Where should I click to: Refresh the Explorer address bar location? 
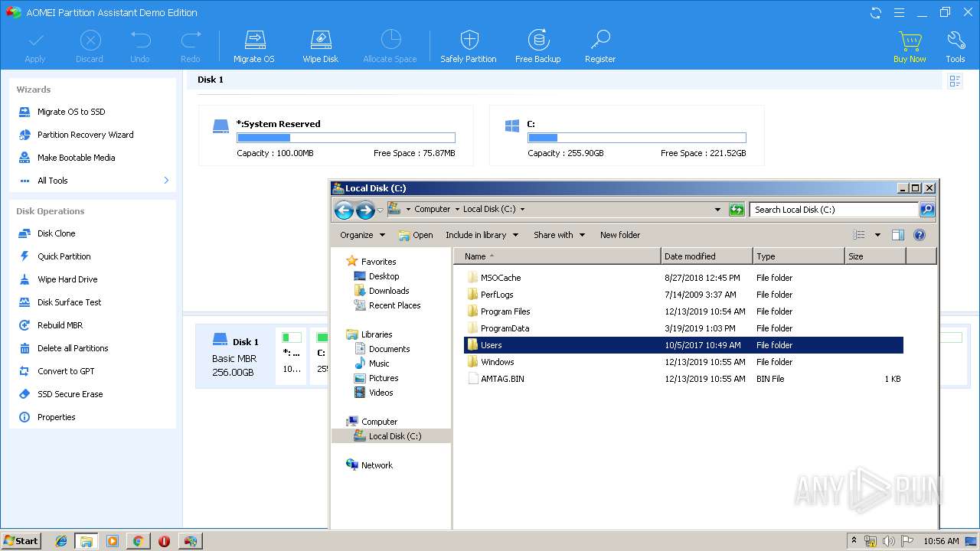coord(737,210)
